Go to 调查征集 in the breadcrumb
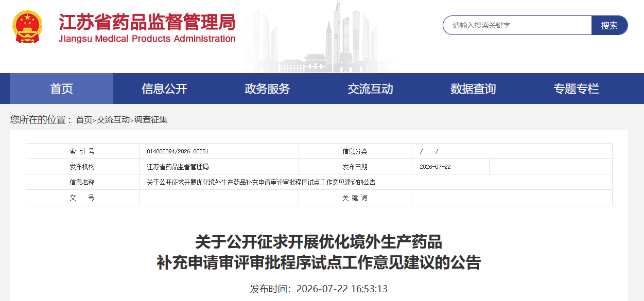644x301 pixels. tap(151, 120)
